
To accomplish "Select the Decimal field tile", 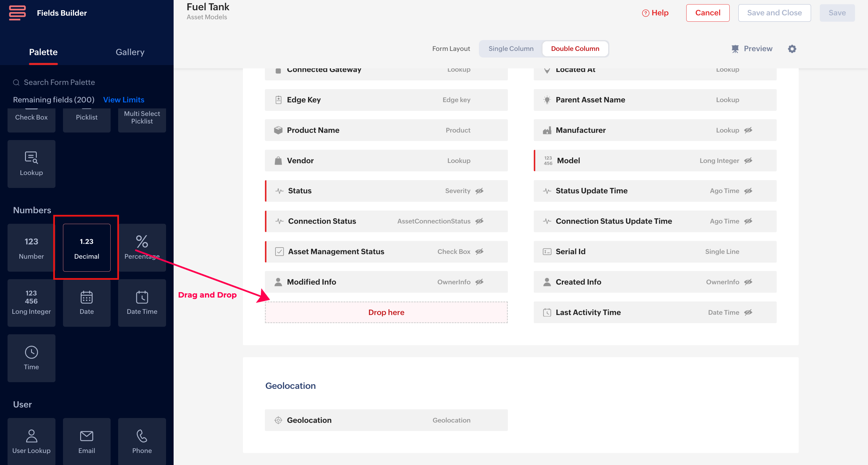I will coord(86,248).
